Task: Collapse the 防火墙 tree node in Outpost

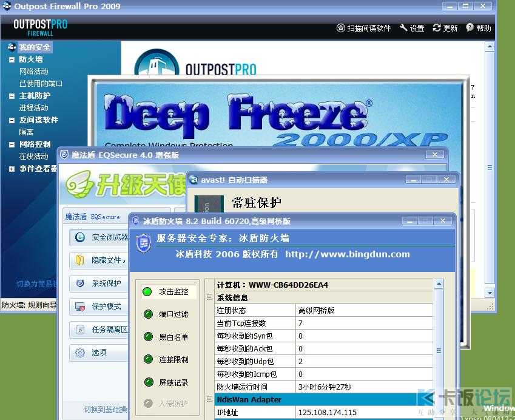Action: pos(12,60)
